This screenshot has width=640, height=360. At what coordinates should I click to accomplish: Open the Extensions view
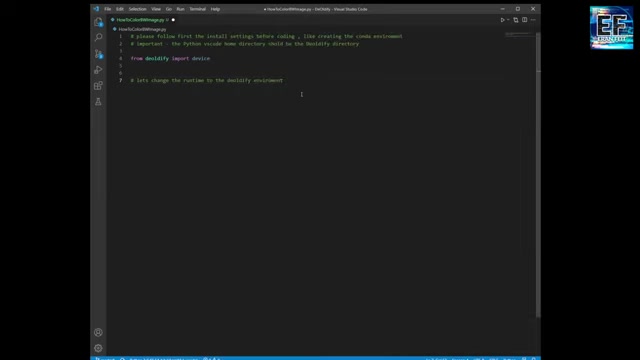point(98,86)
